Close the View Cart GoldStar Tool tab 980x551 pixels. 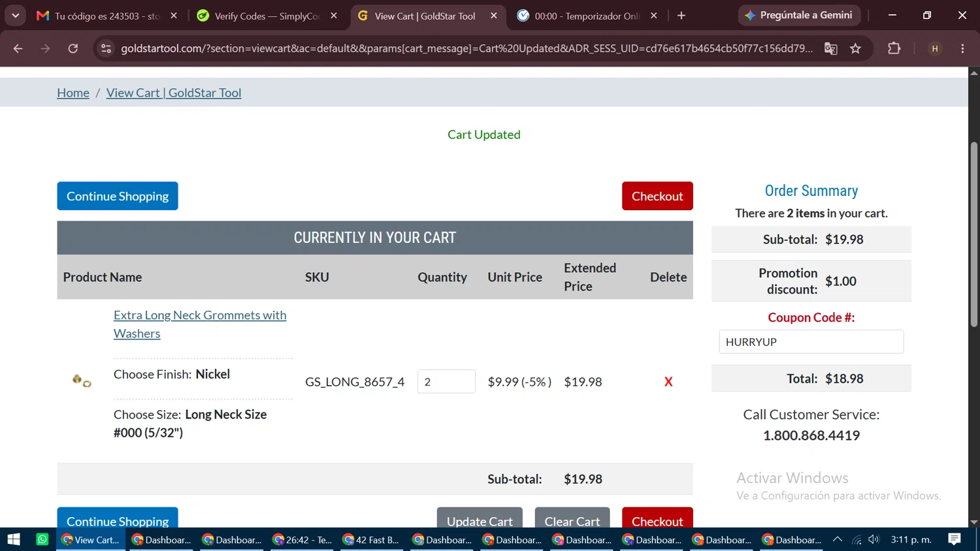tap(494, 16)
